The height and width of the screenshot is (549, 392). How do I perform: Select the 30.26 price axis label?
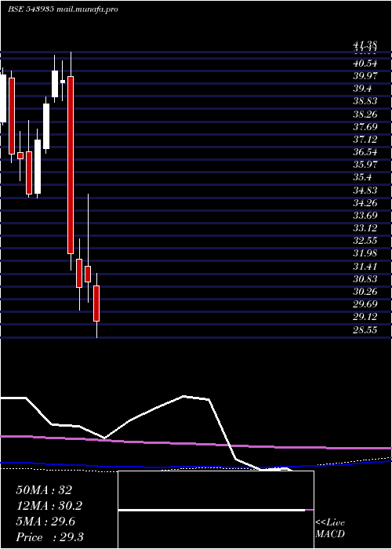coord(365,291)
